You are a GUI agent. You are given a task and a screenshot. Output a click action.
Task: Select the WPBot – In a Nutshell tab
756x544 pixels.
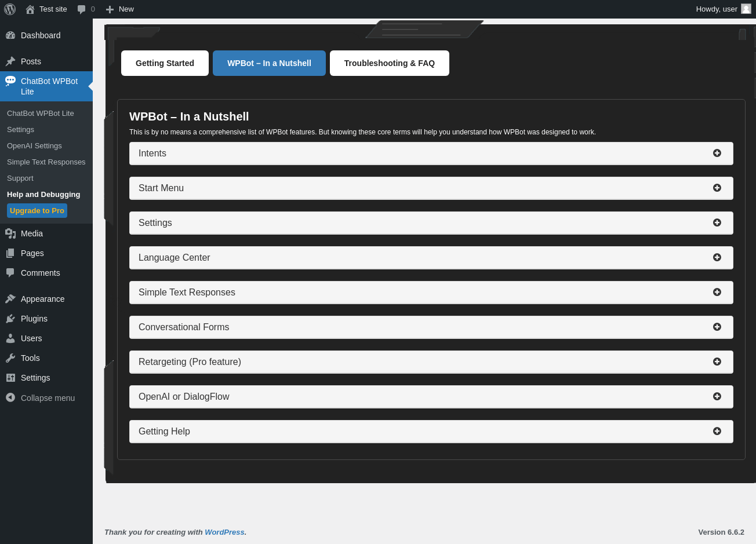tap(269, 63)
